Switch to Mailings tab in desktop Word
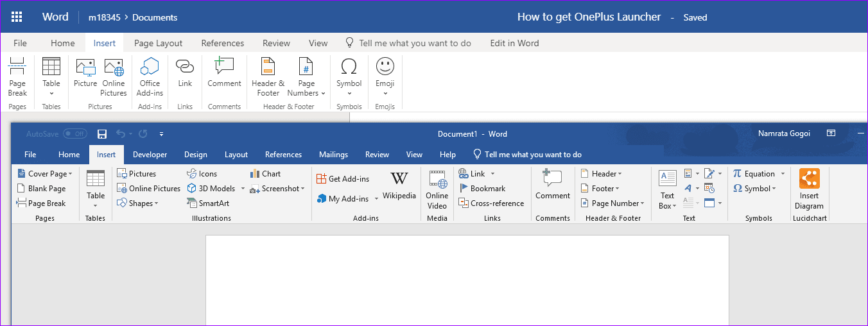This screenshot has width=868, height=326. click(x=333, y=155)
